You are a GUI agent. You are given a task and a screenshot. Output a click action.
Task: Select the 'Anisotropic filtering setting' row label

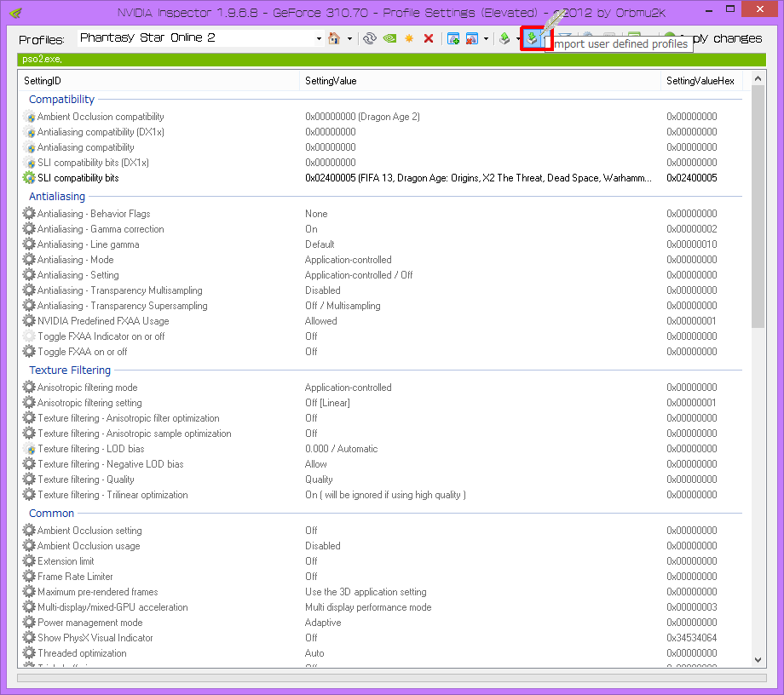(x=89, y=403)
